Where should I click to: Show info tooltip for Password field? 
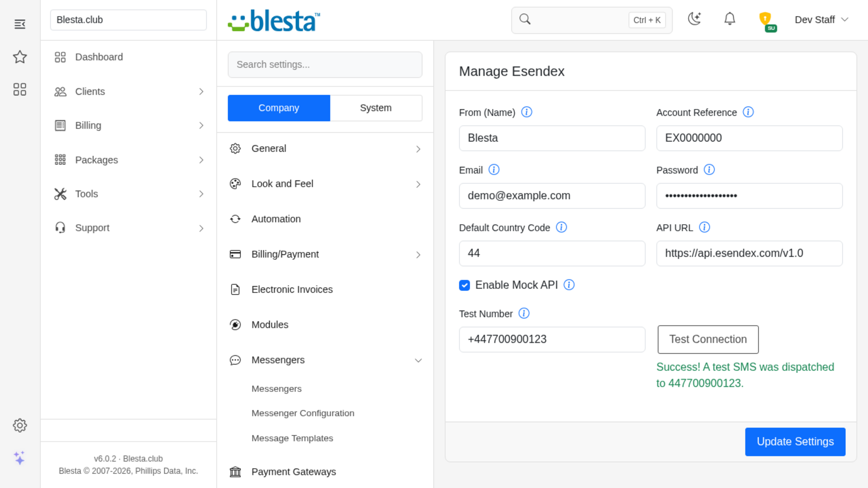(709, 170)
